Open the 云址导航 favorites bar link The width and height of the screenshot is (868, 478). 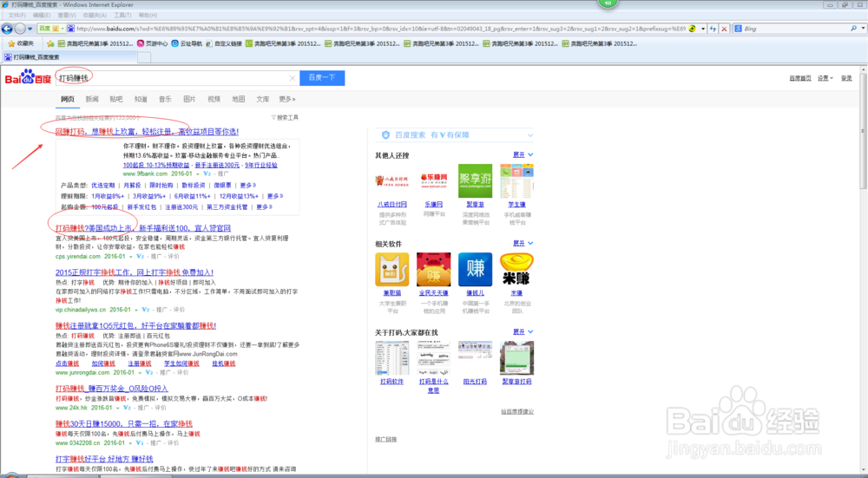click(187, 43)
